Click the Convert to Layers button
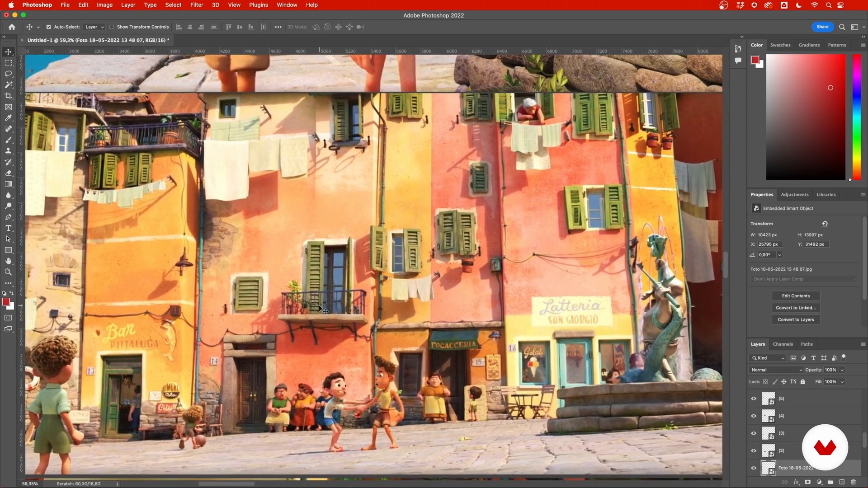 click(796, 319)
